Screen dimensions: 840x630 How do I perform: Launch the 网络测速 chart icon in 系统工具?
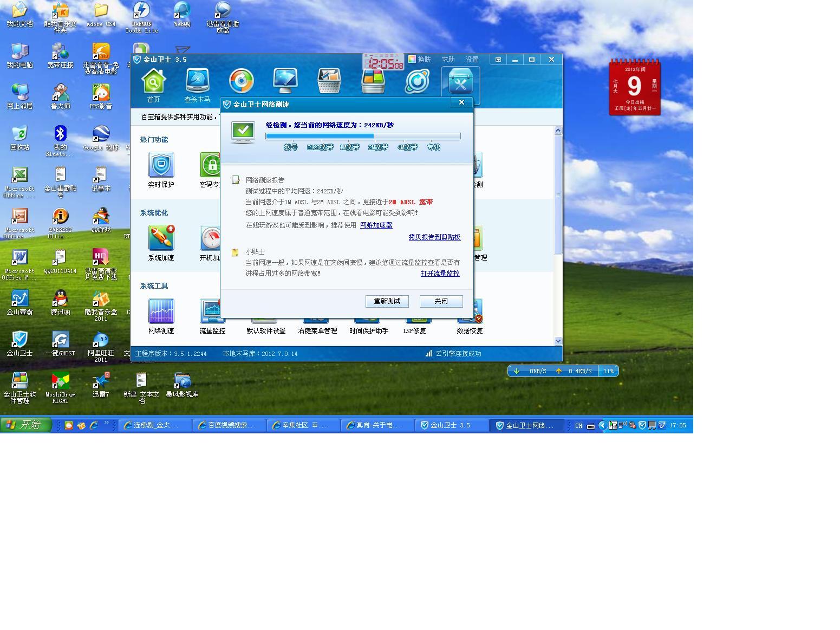(161, 311)
